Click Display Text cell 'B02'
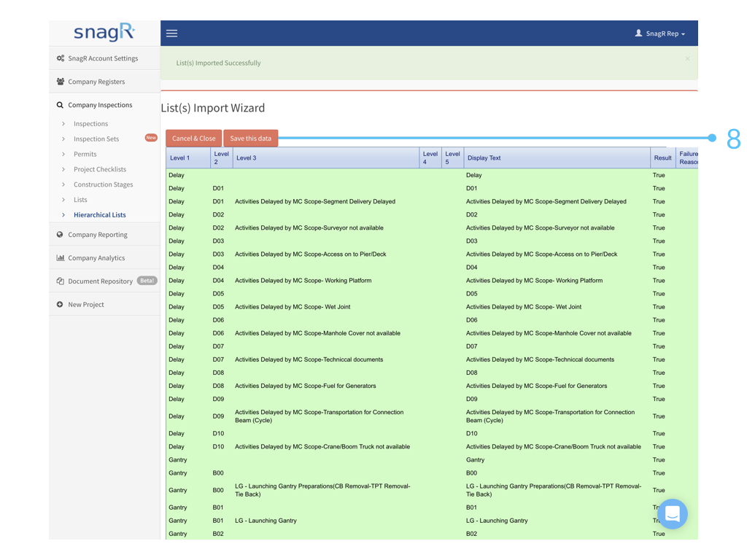Screen dimensions: 747x560 (471, 534)
